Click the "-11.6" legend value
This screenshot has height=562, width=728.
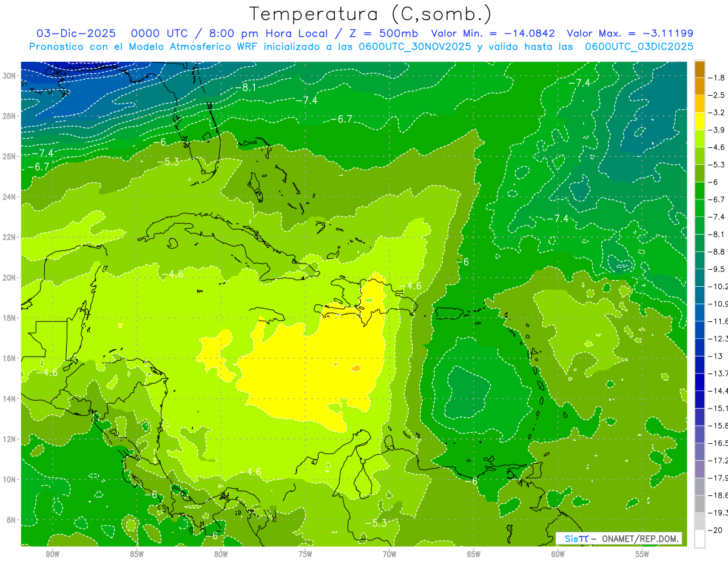pyautogui.click(x=718, y=321)
